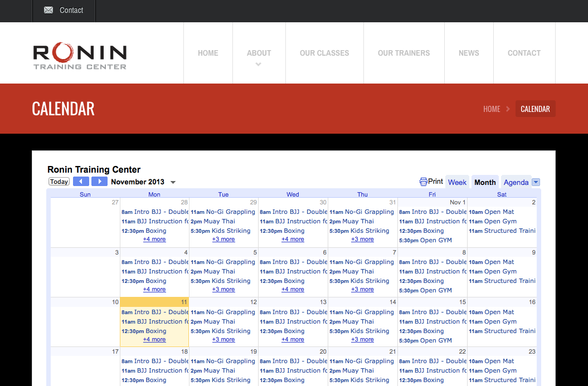The image size is (588, 386).
Task: Select the 11am Structured Training event on Saturday the 16th
Action: tap(502, 331)
